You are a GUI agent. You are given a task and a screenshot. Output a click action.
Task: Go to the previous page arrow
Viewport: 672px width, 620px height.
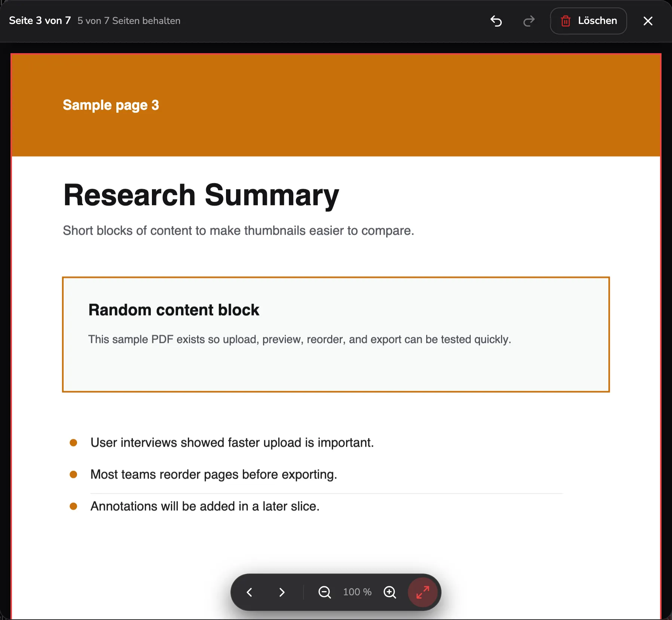(250, 592)
